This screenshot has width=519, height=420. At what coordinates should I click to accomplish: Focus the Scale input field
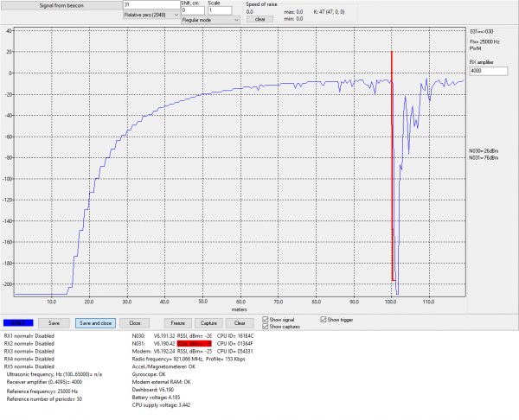[220, 10]
